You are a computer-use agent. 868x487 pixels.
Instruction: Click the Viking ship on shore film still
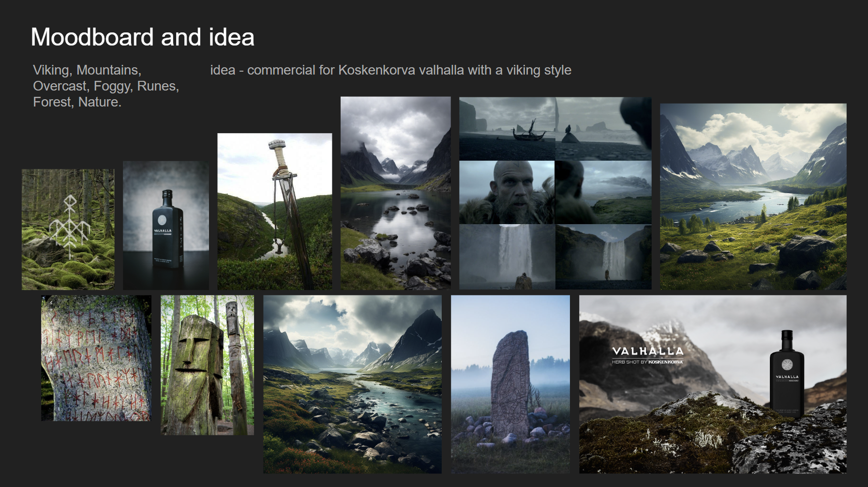click(507, 129)
